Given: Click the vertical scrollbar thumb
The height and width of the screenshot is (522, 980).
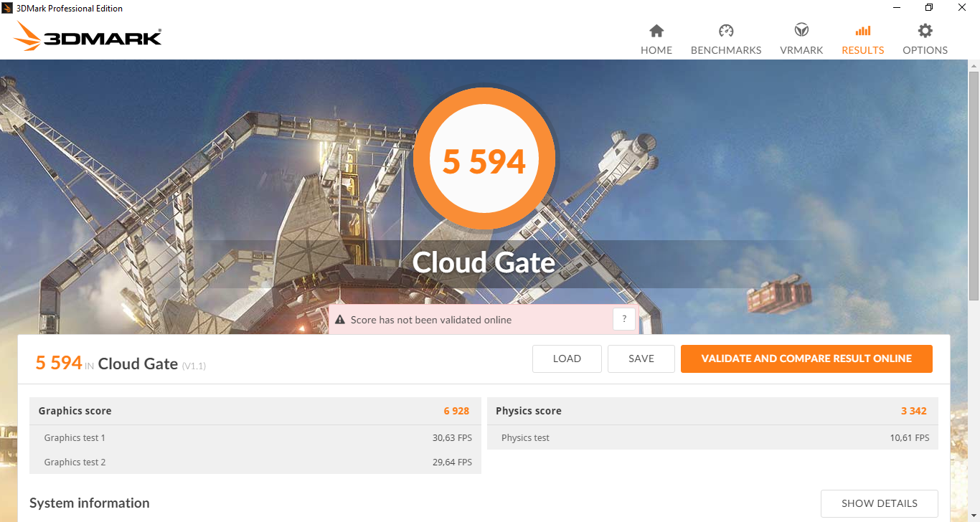Looking at the screenshot, I should coord(974,186).
